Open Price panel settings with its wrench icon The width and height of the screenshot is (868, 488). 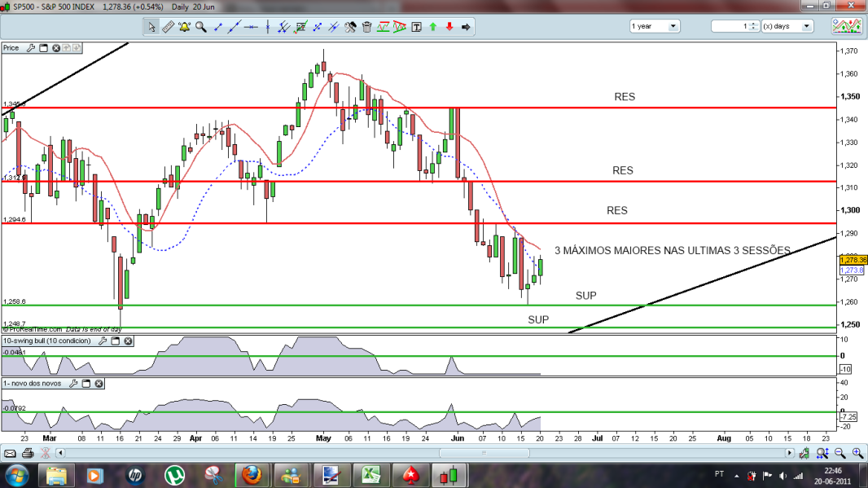pos(31,47)
